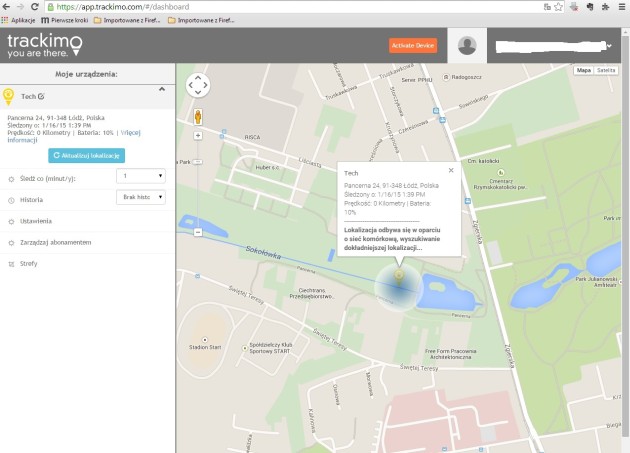Collapse the Tech device panel
This screenshot has width=630, height=453.
pyautogui.click(x=162, y=90)
